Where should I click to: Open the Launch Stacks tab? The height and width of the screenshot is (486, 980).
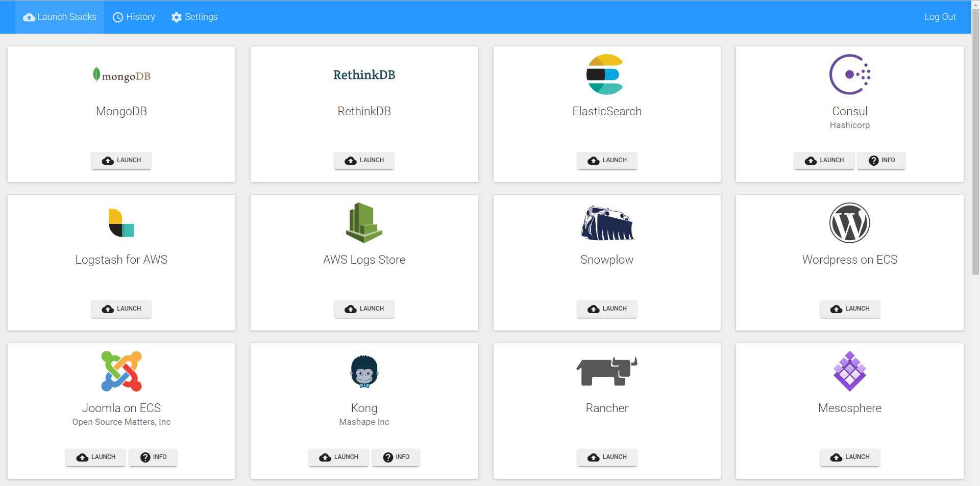click(60, 17)
